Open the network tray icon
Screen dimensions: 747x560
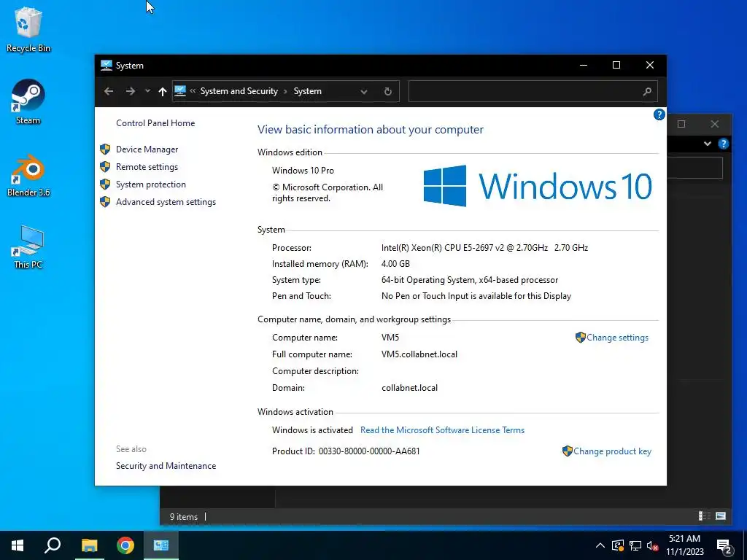(x=635, y=545)
